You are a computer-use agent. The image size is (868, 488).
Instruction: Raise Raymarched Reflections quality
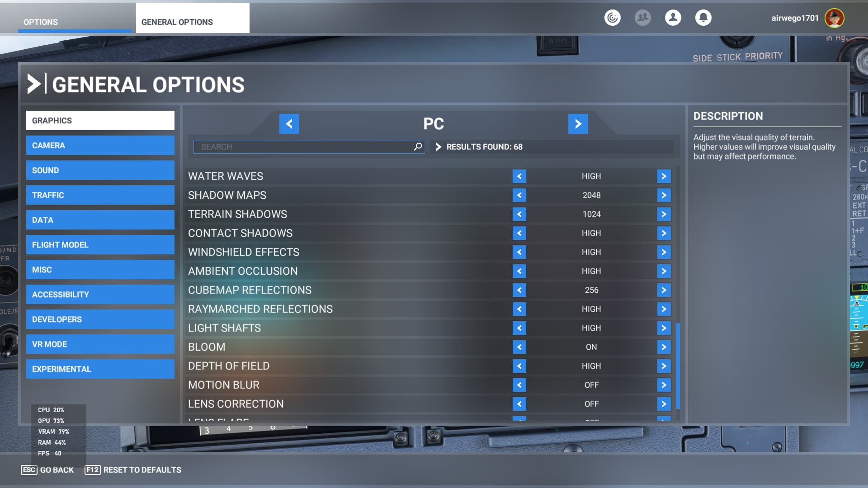[x=664, y=309]
